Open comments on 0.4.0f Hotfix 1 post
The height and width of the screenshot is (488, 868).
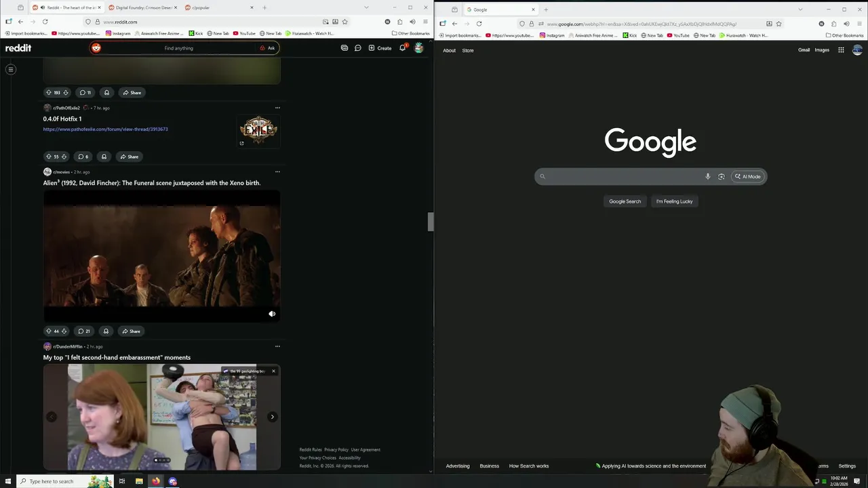[x=83, y=157]
